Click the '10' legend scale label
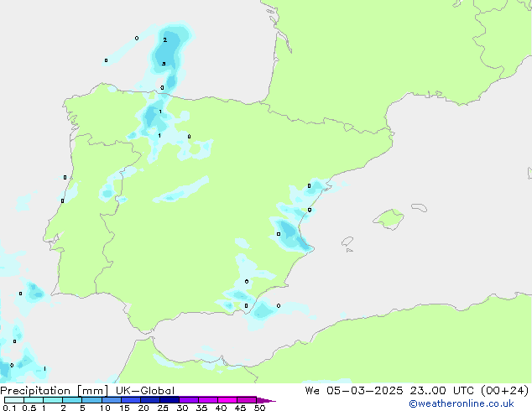The width and height of the screenshot is (532, 411). click(x=105, y=408)
